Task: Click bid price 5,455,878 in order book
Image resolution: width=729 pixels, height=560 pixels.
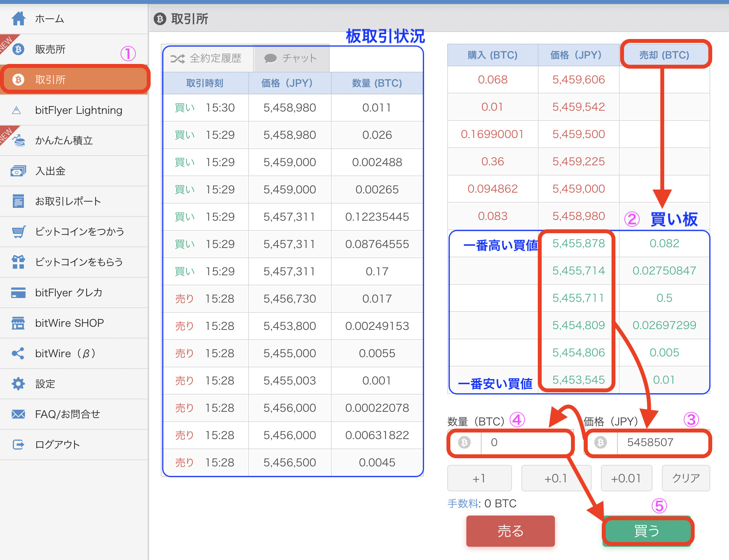Action: coord(578,243)
